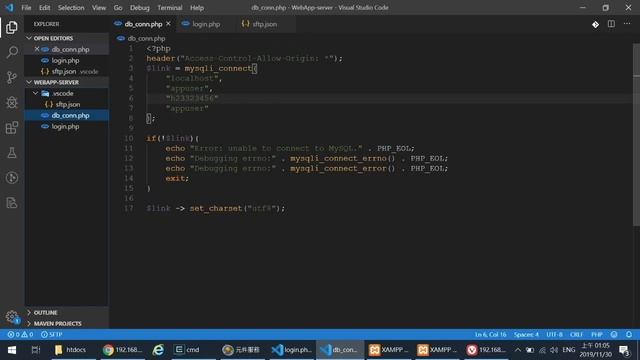Image resolution: width=640 pixels, height=360 pixels.
Task: Switch to the sftp.json editor tab
Action: pos(265,24)
